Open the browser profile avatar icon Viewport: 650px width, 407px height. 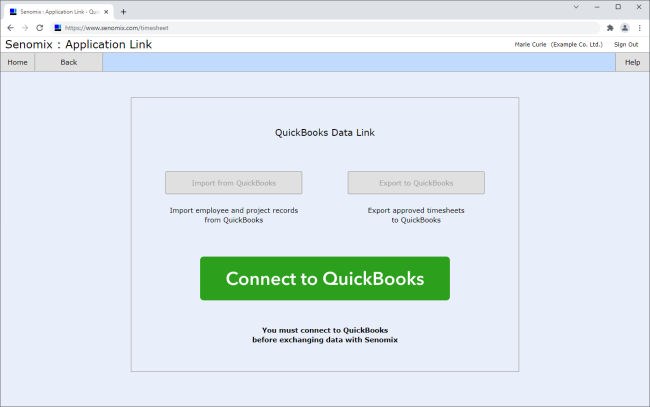point(625,28)
